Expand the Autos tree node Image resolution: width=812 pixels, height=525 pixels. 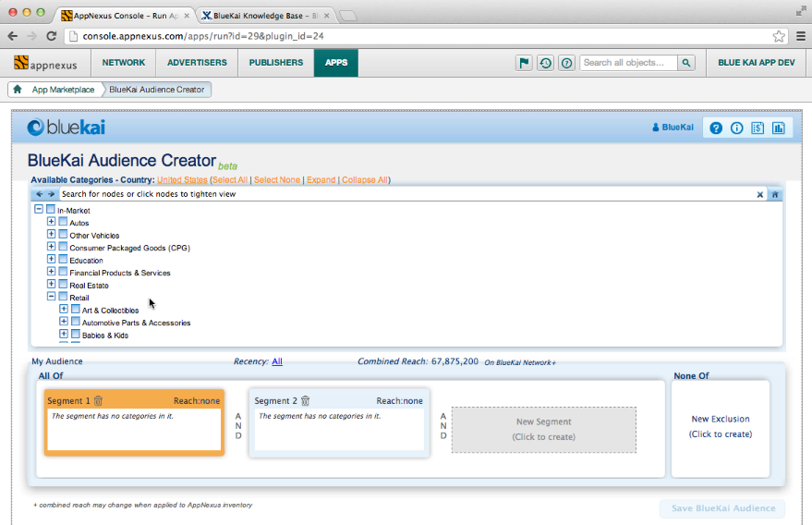pos(51,221)
